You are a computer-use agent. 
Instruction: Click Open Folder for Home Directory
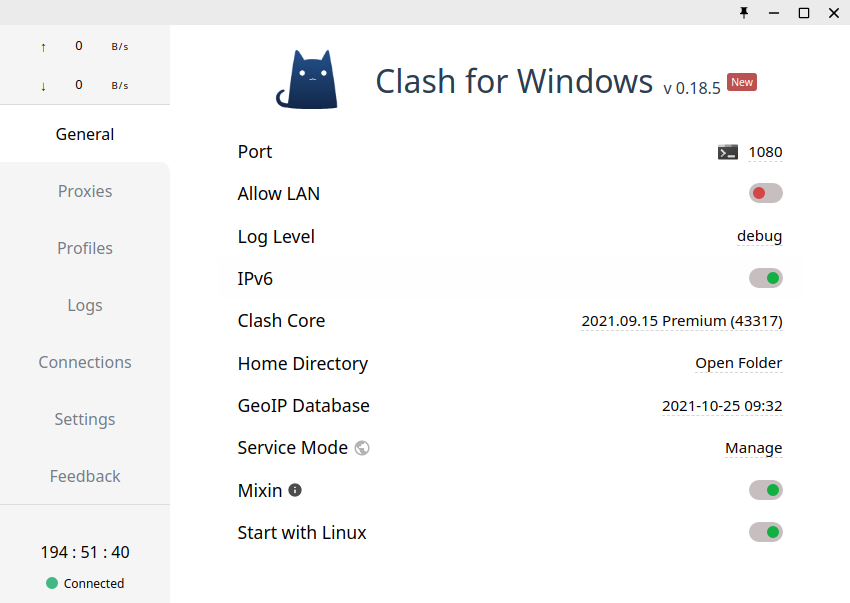pyautogui.click(x=739, y=363)
